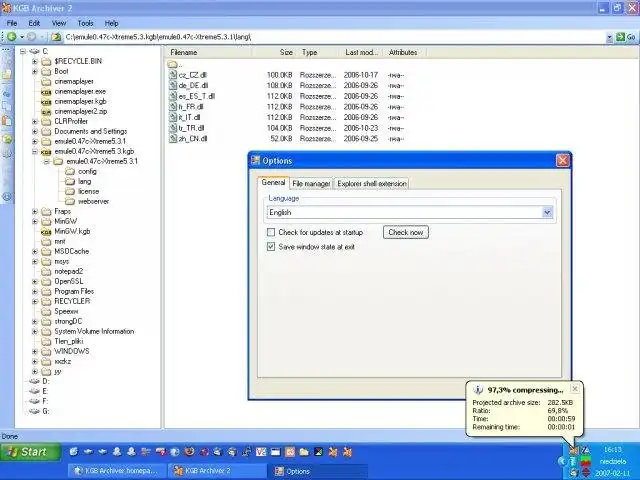Open the Tools menu
This screenshot has width=640, height=480.
pyautogui.click(x=85, y=23)
